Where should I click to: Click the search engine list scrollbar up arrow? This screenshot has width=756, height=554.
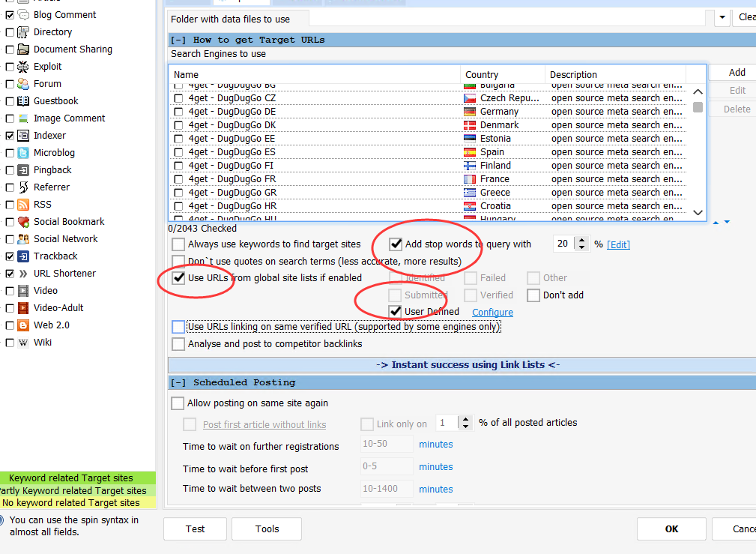tap(698, 91)
